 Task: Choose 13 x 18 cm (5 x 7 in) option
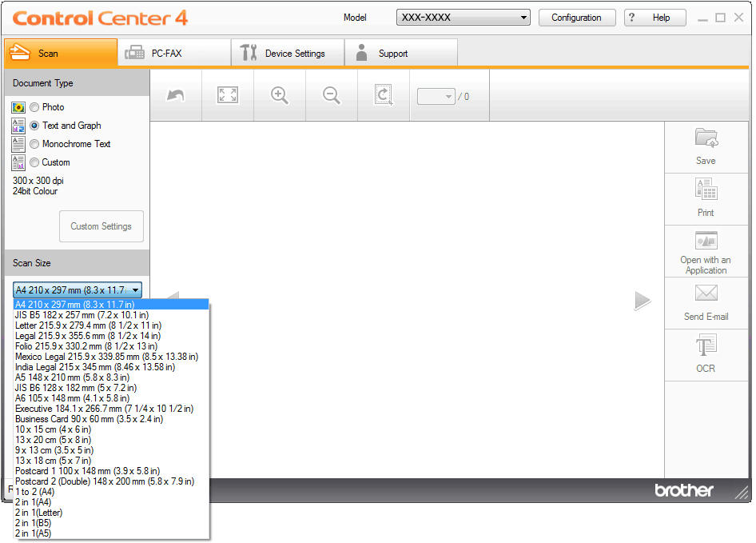111,461
